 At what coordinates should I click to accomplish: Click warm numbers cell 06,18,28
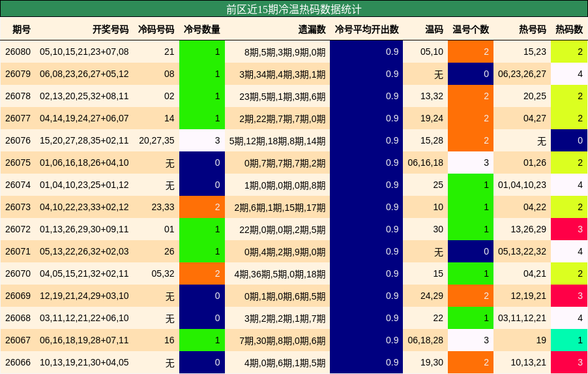(x=426, y=340)
